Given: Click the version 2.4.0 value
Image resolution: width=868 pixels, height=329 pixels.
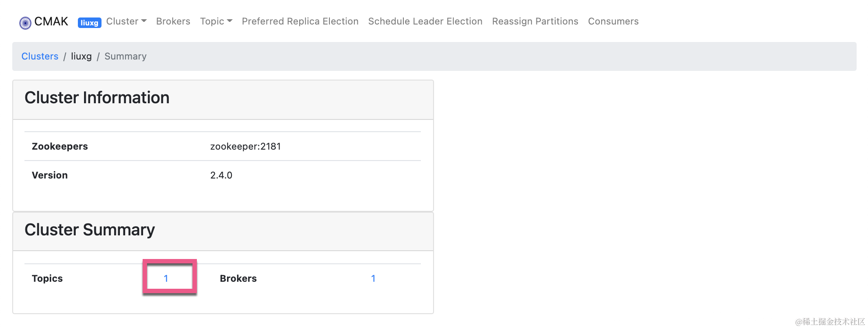Looking at the screenshot, I should (x=221, y=175).
